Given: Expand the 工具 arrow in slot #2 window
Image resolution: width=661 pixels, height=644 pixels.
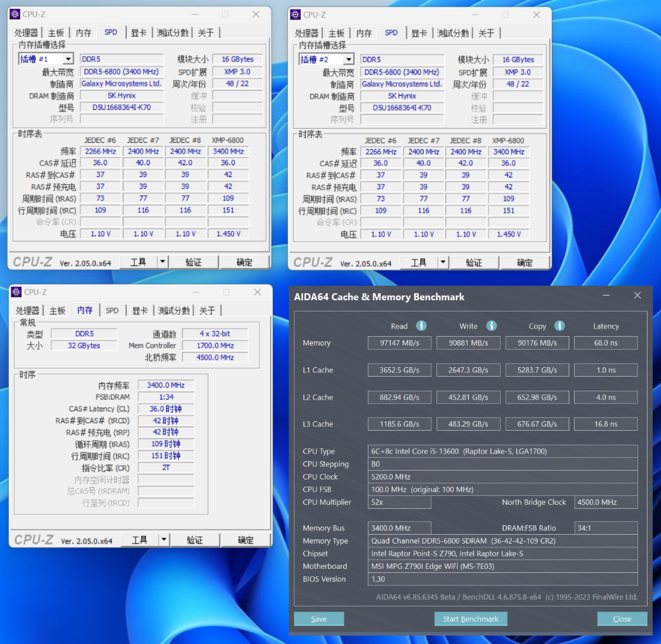Looking at the screenshot, I should [443, 263].
